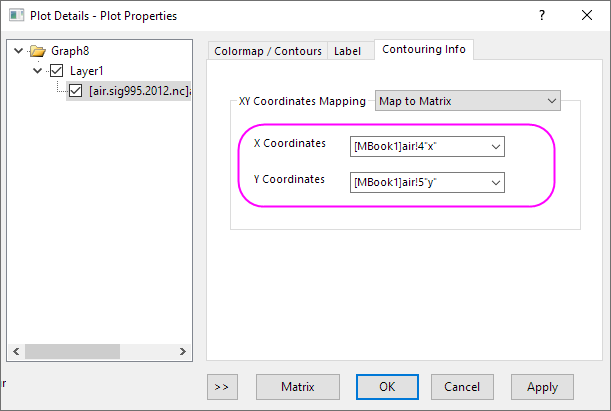611x411 pixels.
Task: Switch to the Label tab
Action: click(x=347, y=50)
